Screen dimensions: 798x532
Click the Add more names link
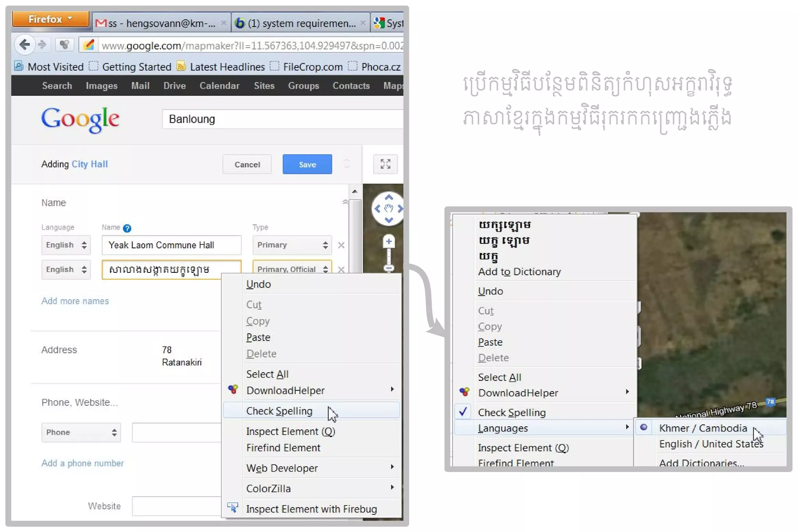click(75, 301)
